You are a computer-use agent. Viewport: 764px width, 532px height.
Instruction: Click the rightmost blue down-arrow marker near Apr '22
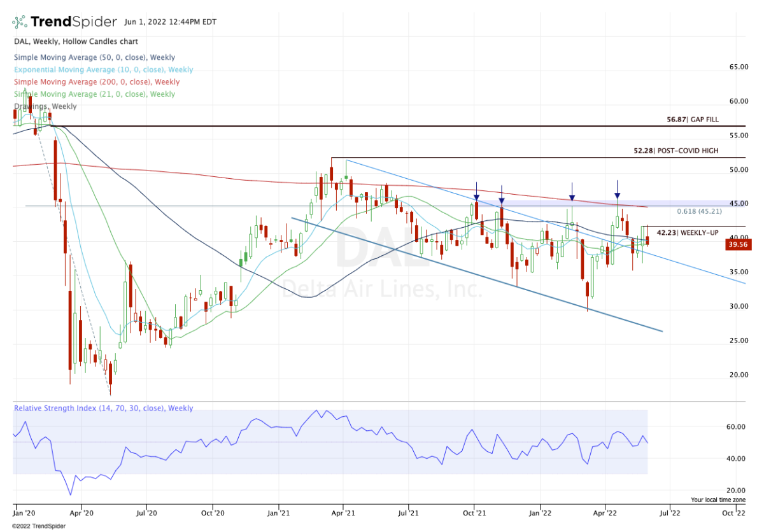click(x=617, y=192)
